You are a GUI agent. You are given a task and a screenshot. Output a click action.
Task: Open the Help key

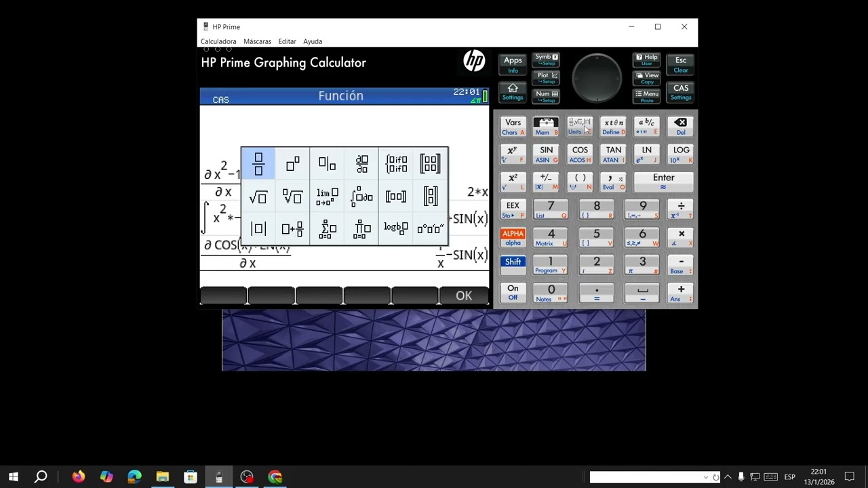tap(647, 60)
